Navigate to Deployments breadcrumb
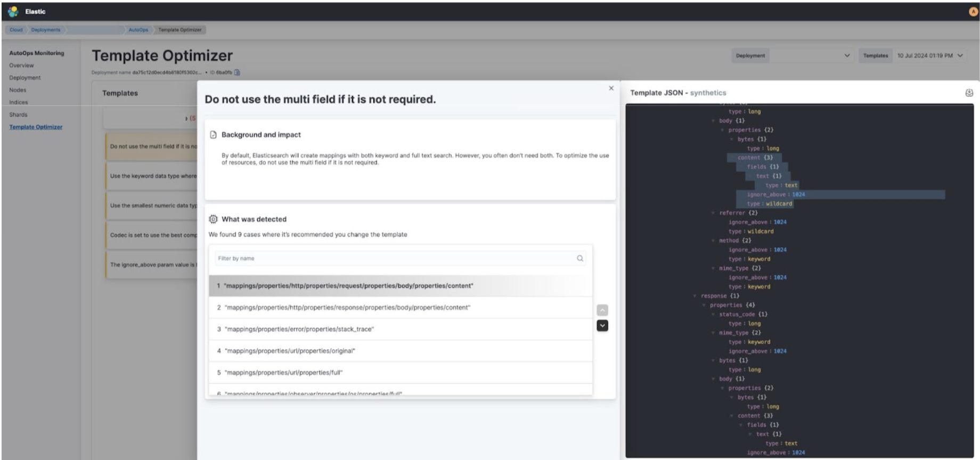This screenshot has width=980, height=460. coord(46,30)
